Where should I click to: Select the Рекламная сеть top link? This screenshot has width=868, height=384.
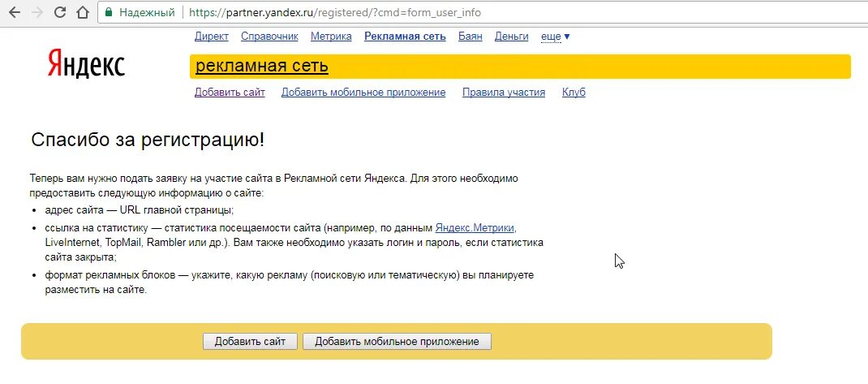pos(405,37)
